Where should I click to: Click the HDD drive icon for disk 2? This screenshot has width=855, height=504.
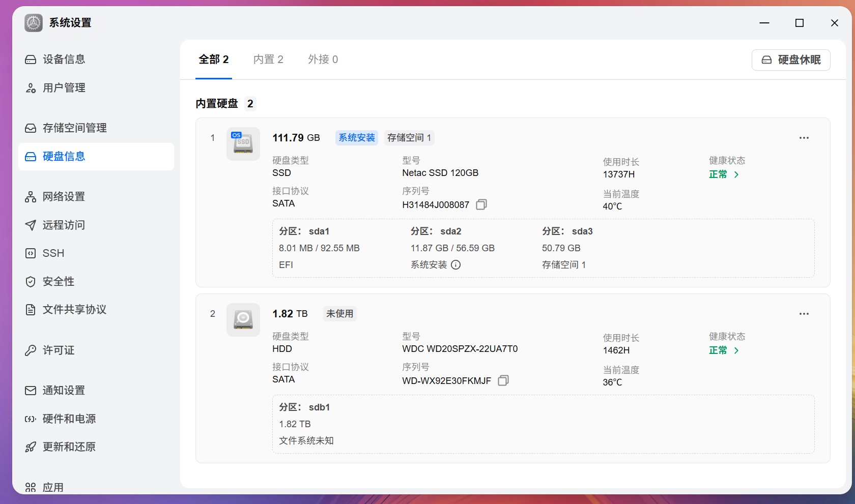[x=243, y=320]
